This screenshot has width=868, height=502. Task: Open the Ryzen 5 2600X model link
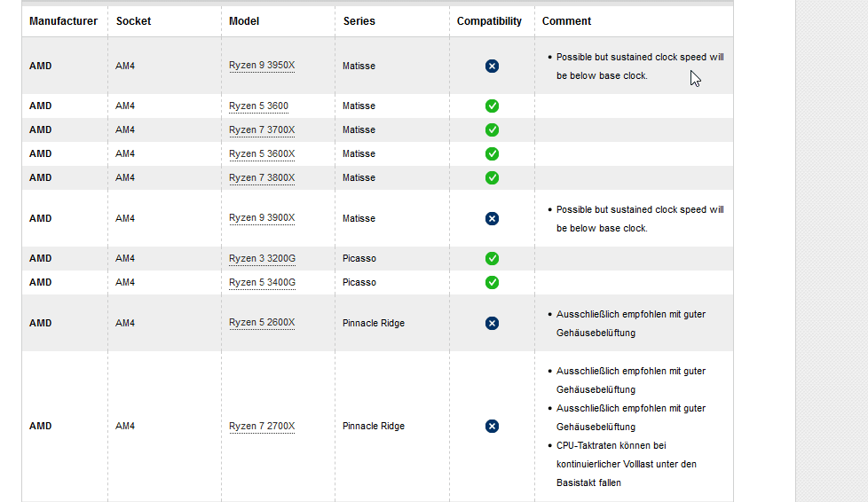pyautogui.click(x=262, y=323)
